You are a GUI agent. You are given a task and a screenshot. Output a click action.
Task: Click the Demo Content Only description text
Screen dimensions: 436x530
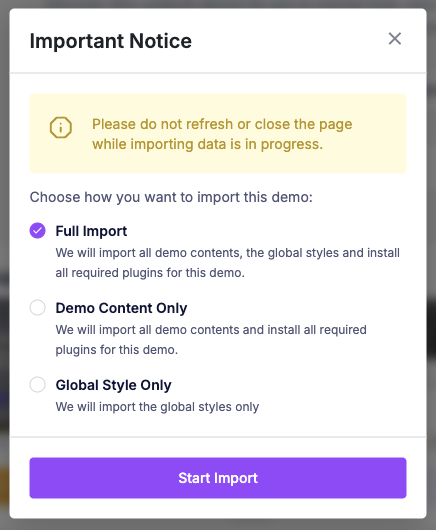pyautogui.click(x=211, y=340)
